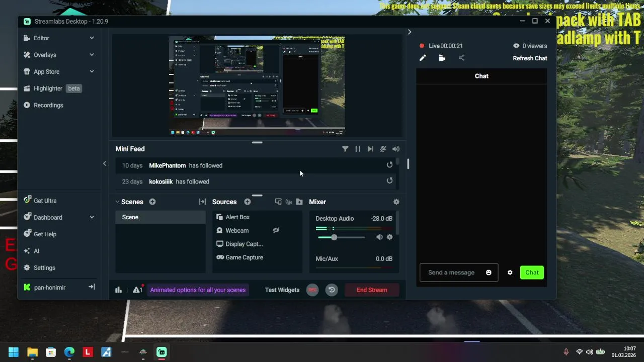This screenshot has width=644, height=362.
Task: Add a new scene
Action: (152, 202)
